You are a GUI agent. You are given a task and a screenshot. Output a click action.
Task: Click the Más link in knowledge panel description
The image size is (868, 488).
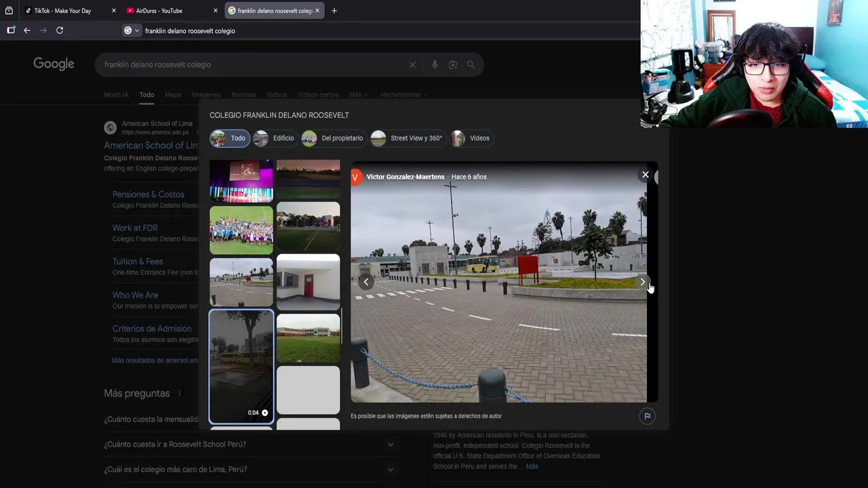[532, 466]
